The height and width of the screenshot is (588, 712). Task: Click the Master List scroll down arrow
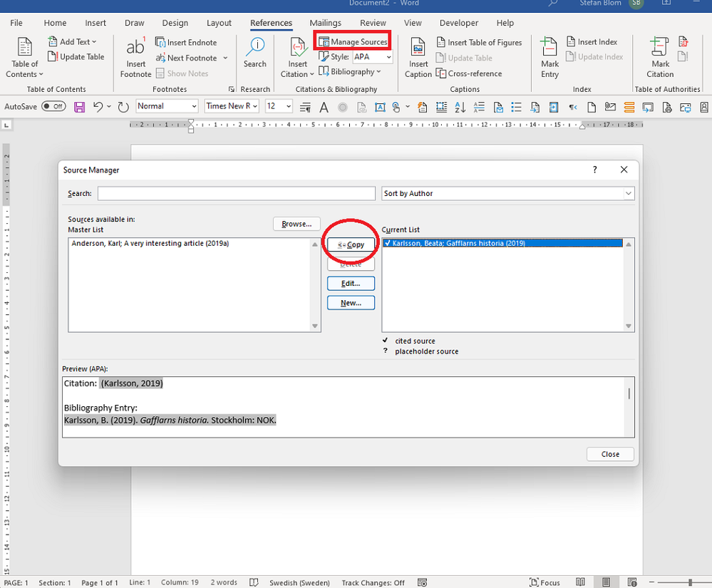[x=315, y=326]
